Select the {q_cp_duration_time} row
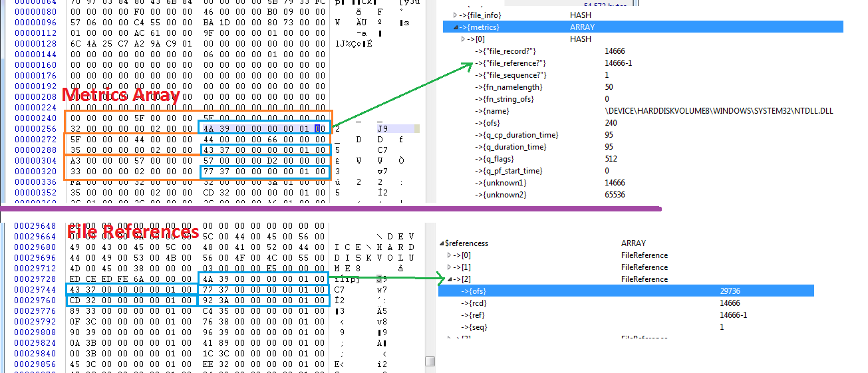868x373 pixels. [x=643, y=135]
